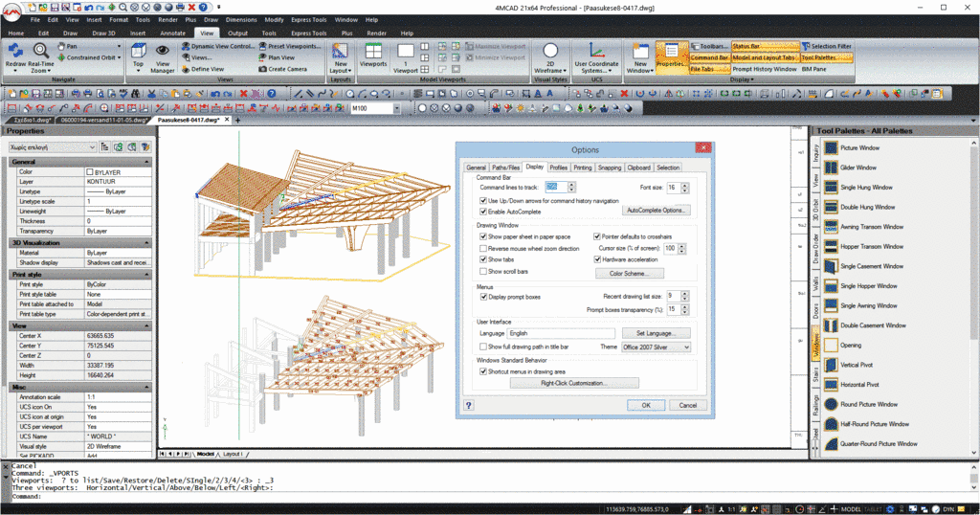Open the New Layout tool
Image resolution: width=980 pixels, height=515 pixels.
341,58
